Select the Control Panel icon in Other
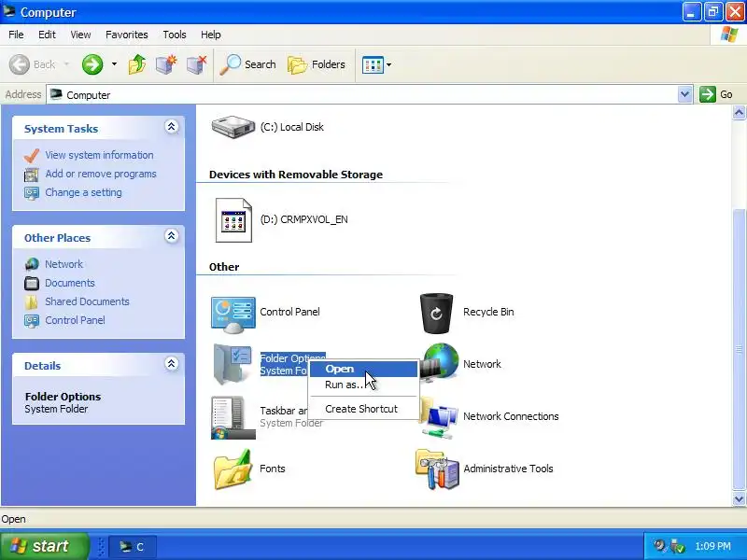 pyautogui.click(x=233, y=315)
